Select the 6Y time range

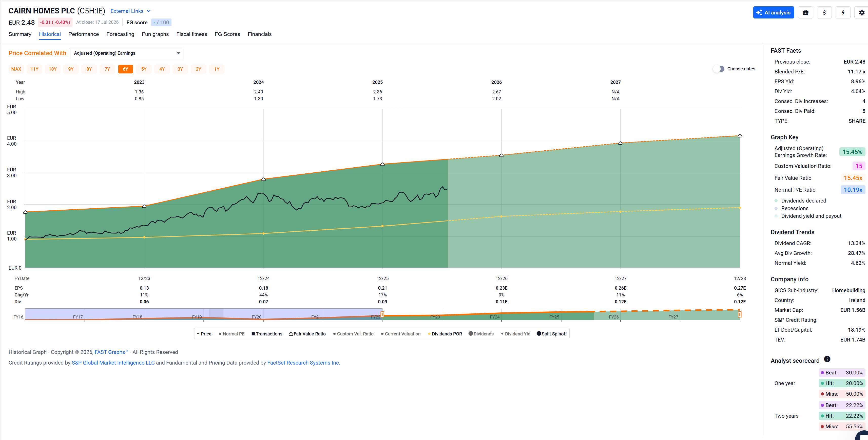tap(126, 69)
